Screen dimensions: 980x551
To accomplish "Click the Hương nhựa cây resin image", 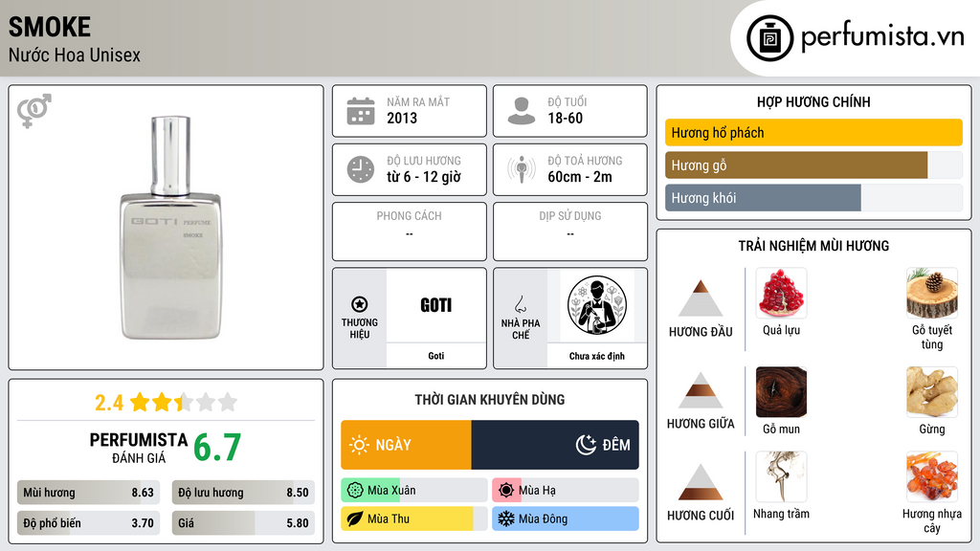I will point(932,476).
